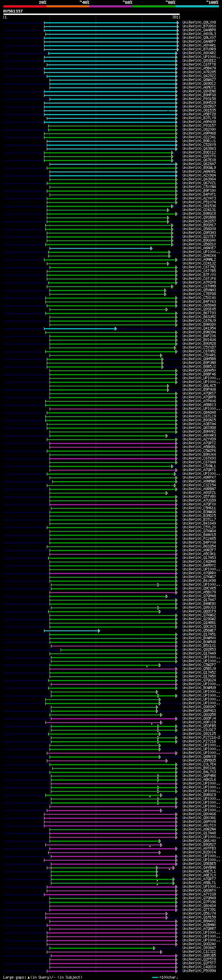The height and width of the screenshot is (980, 222).
Task: Click the green ~80% identity legend segment
Action: pyautogui.click(x=154, y=6)
